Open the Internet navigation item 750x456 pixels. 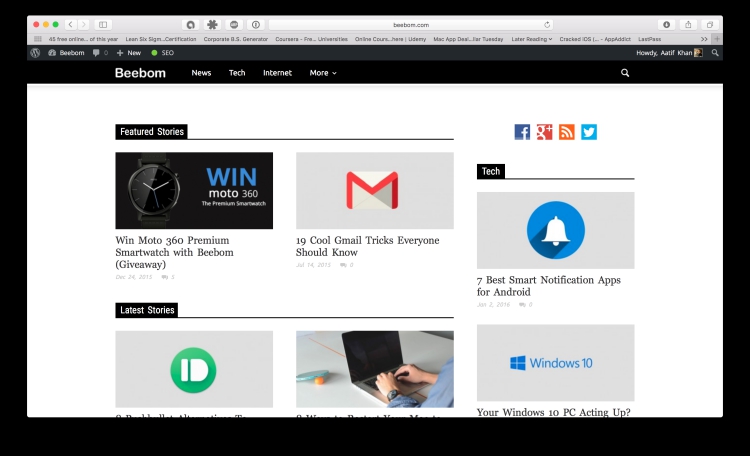(x=277, y=73)
